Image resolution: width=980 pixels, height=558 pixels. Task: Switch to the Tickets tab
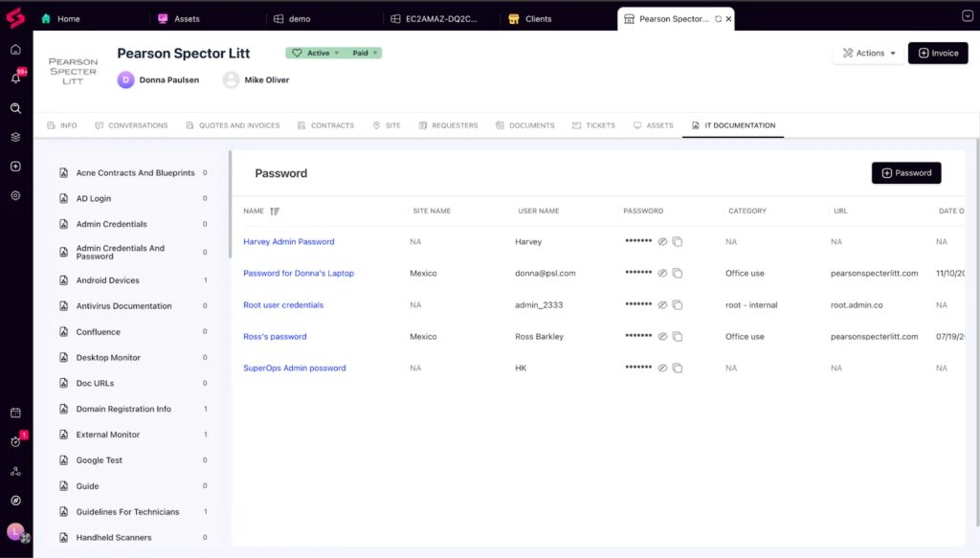[x=593, y=125]
